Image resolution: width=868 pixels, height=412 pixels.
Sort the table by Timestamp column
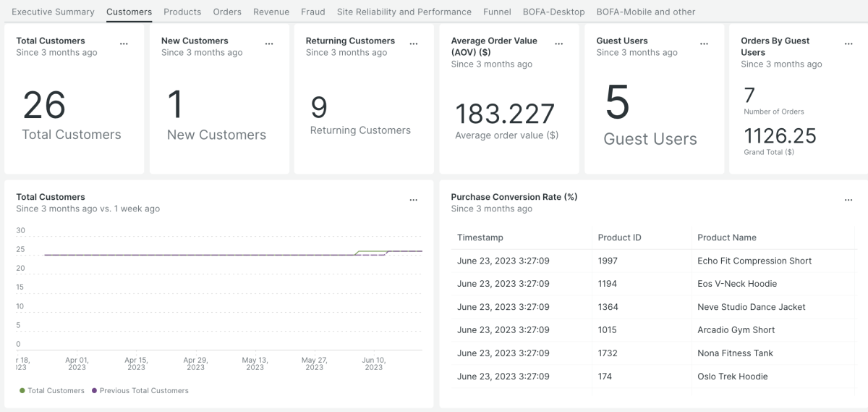pyautogui.click(x=480, y=237)
